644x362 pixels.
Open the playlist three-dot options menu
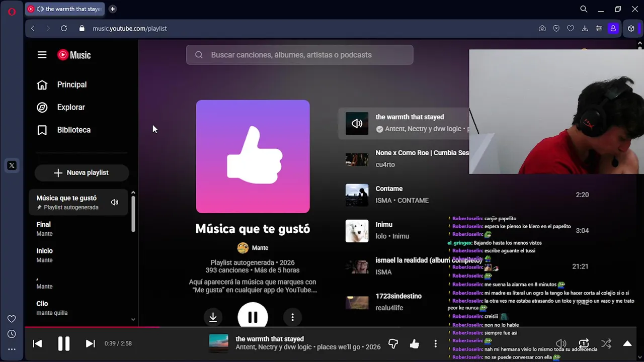coord(292,317)
